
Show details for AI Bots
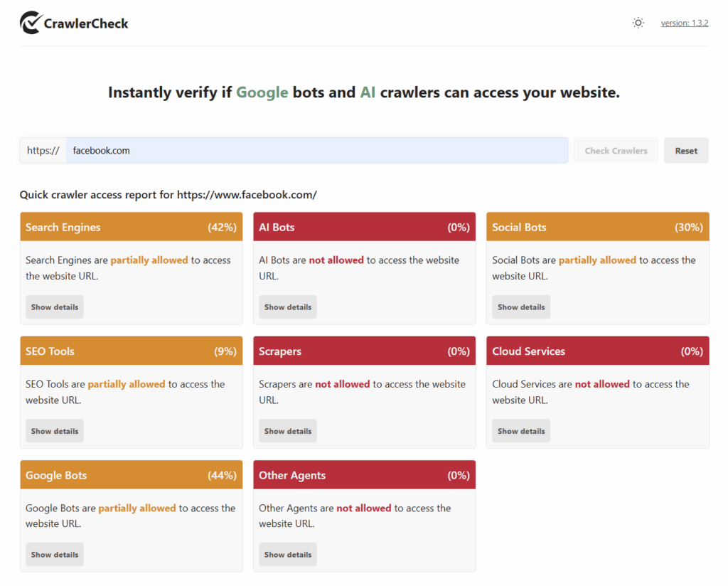[x=288, y=307]
